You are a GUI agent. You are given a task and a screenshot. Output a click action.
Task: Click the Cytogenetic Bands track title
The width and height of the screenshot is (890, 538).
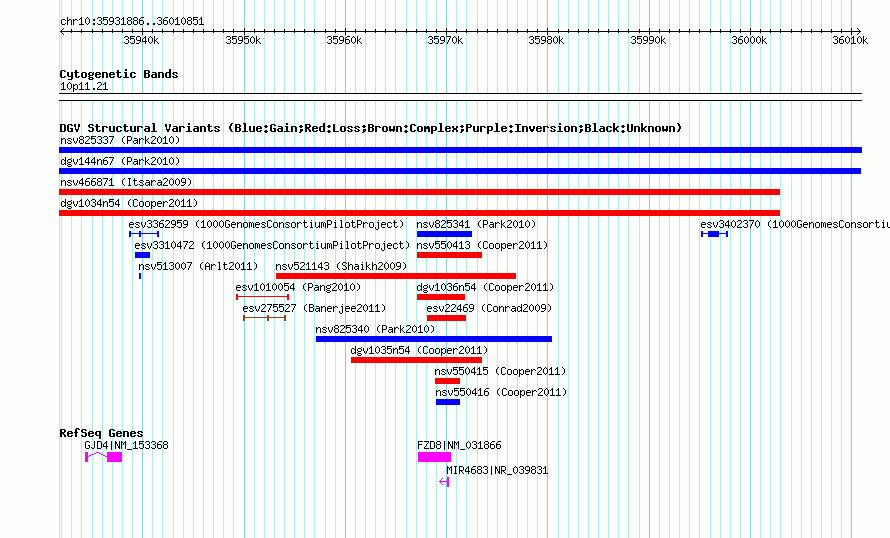(x=119, y=74)
